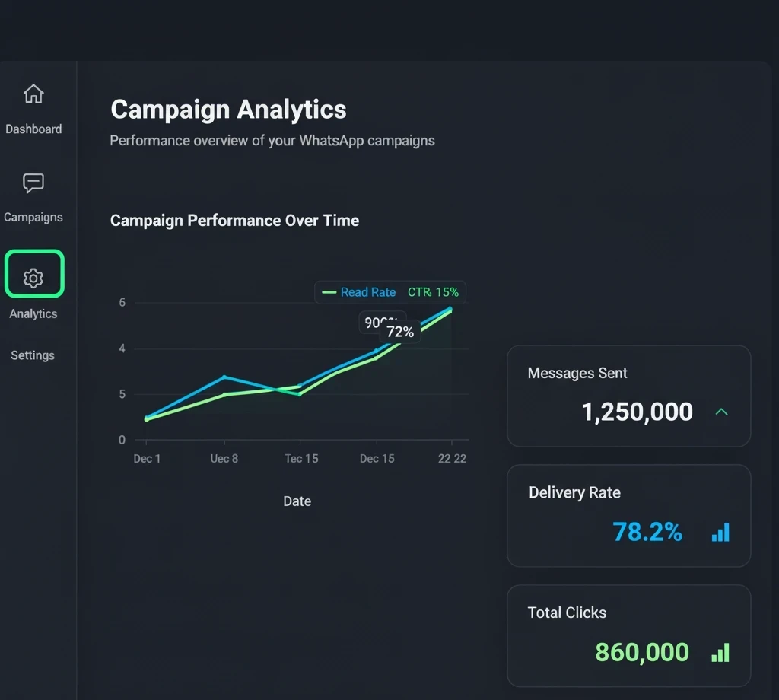The width and height of the screenshot is (779, 700).
Task: Click the Dec 15 label on the x-axis
Action: click(x=377, y=458)
